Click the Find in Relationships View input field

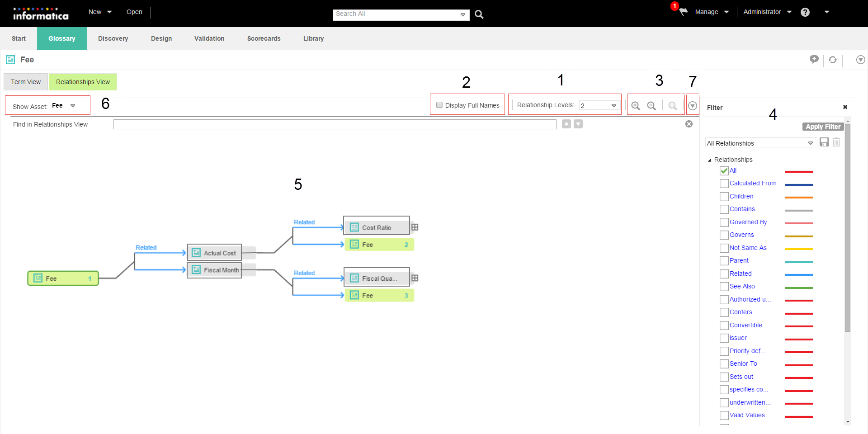tap(335, 124)
